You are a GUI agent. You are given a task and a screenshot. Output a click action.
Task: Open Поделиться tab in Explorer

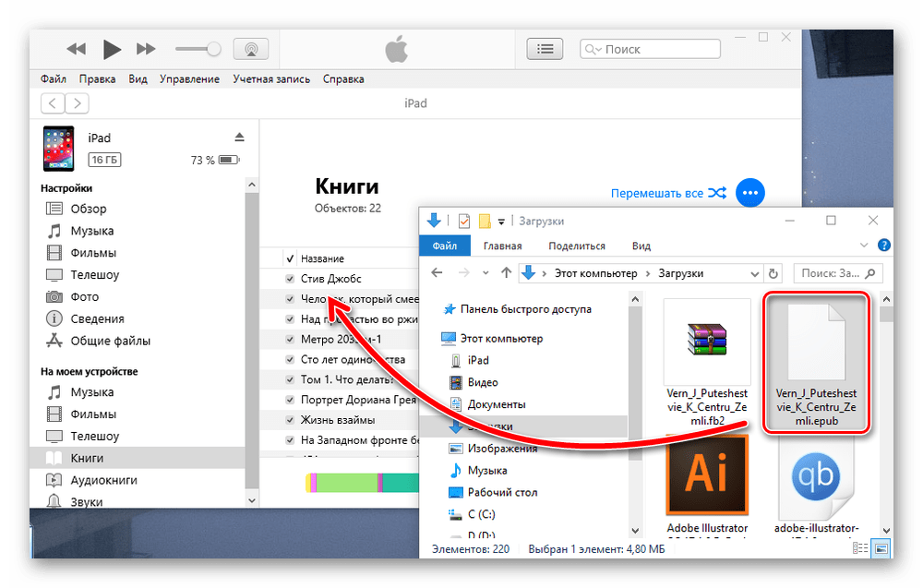pos(576,246)
